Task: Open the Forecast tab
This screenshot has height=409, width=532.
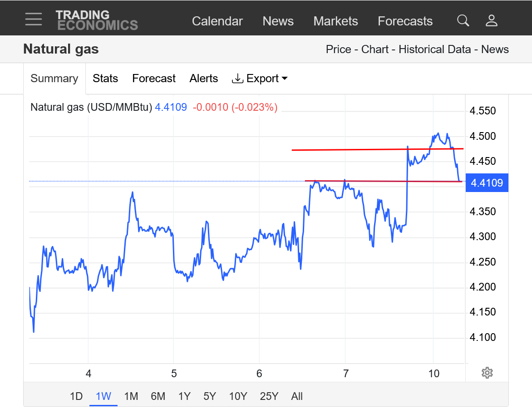Action: coord(153,79)
